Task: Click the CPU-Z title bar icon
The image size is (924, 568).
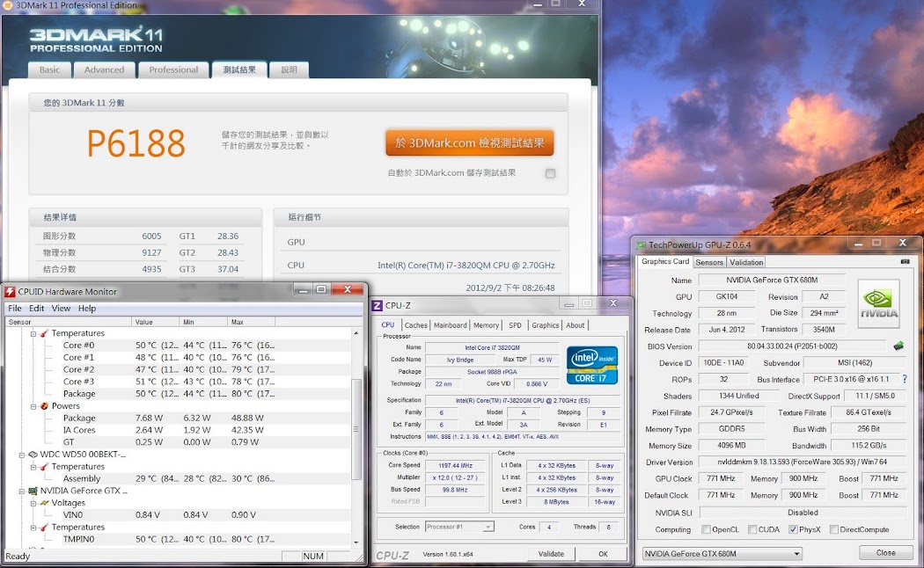Action: tap(378, 305)
